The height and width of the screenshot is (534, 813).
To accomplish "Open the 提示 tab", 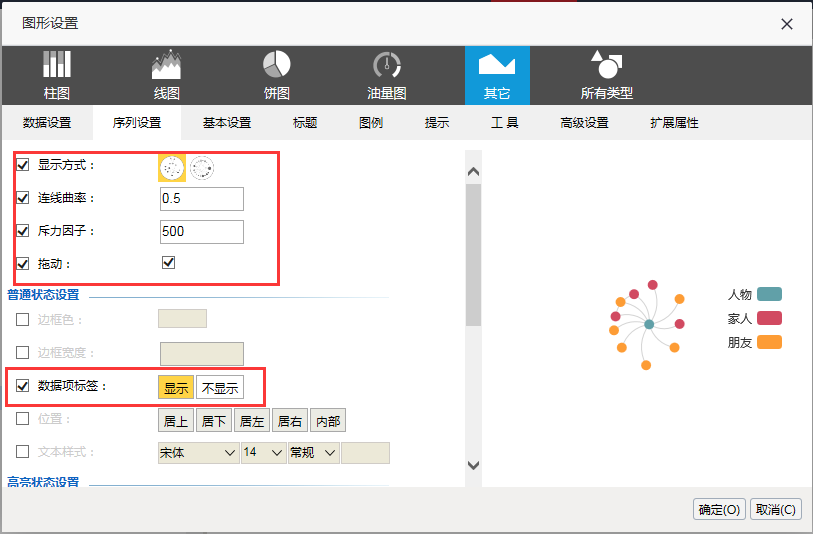I will pyautogui.click(x=437, y=123).
